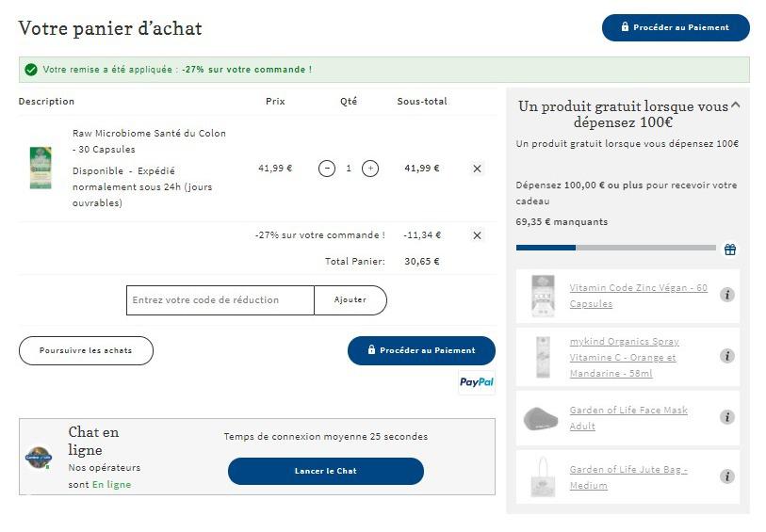Click the Sous-total column header
This screenshot has height=532, width=766.
pos(422,102)
